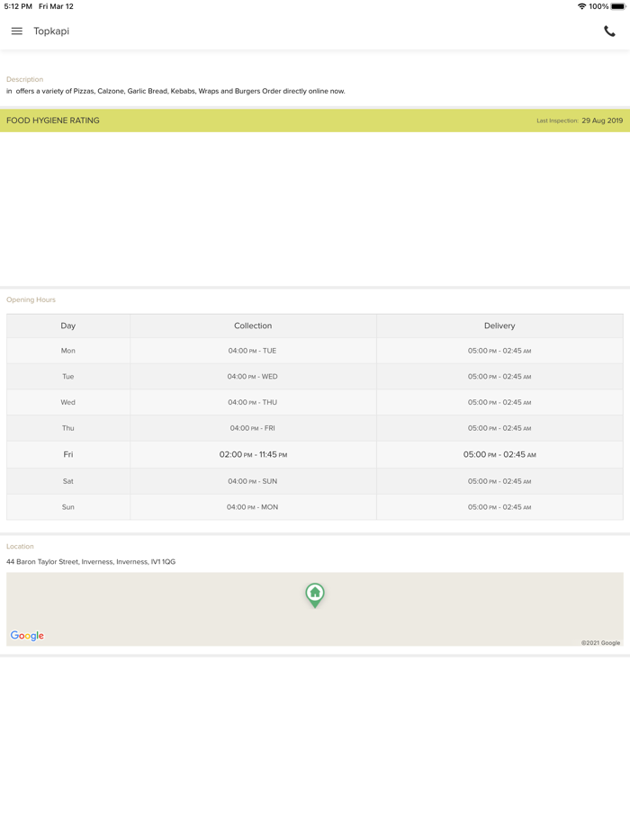
Task: Click collection time 04:00 PM - THU
Action: [x=253, y=402]
